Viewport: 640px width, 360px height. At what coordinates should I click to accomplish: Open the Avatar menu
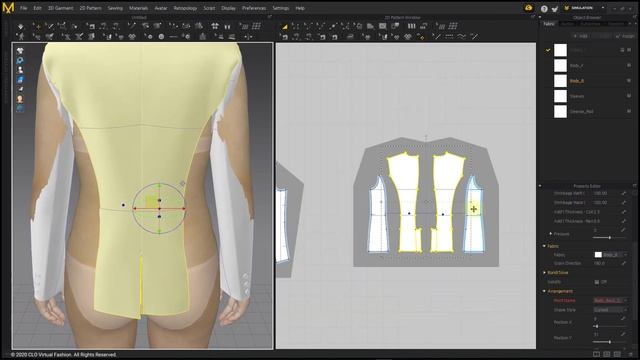click(x=161, y=8)
